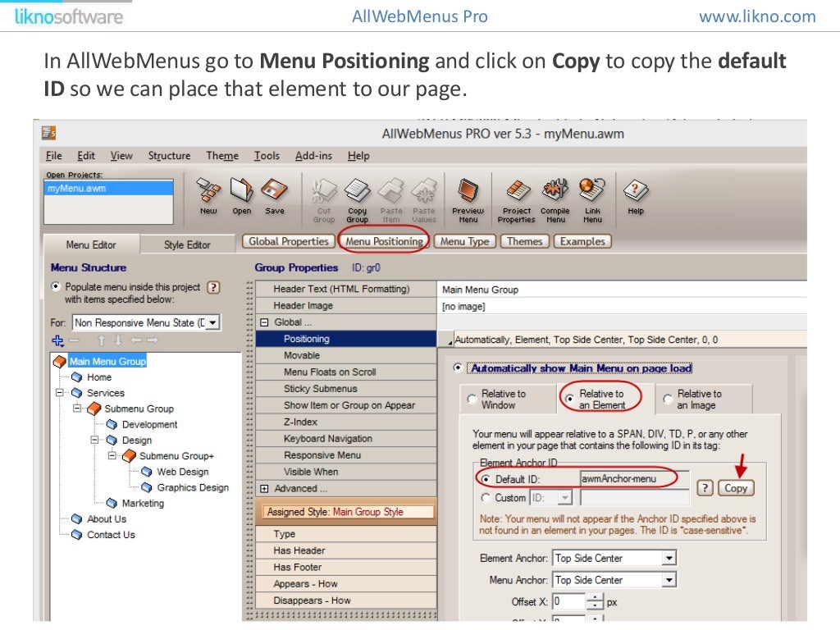Viewport: 840px width, 630px height.
Task: Open the Element Anchor dropdown
Action: pyautogui.click(x=669, y=558)
